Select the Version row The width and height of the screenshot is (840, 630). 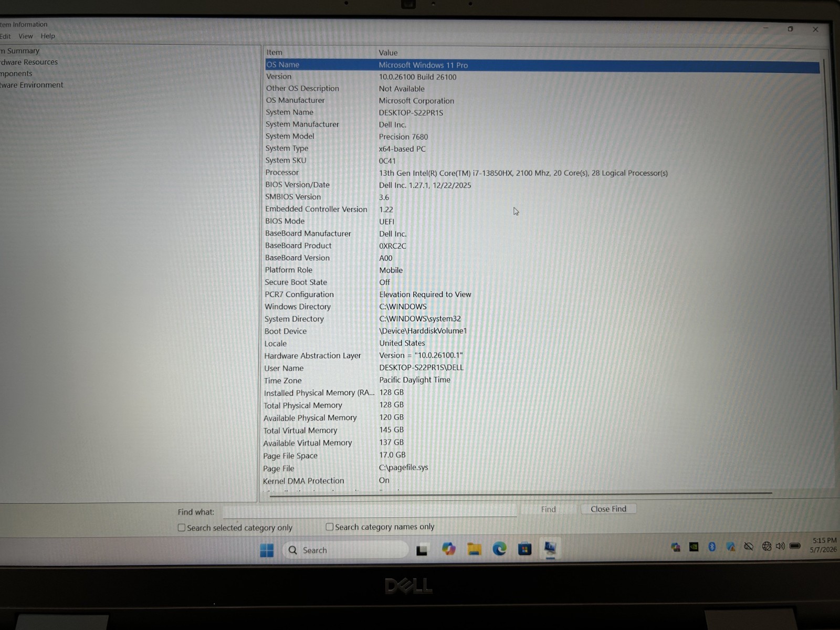coord(542,77)
